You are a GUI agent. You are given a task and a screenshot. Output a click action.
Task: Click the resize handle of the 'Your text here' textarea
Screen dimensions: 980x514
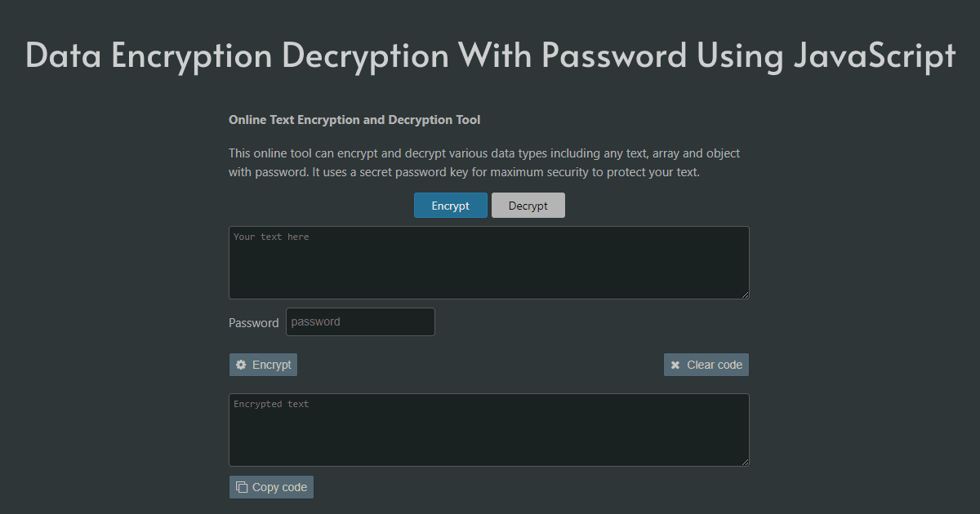point(744,294)
